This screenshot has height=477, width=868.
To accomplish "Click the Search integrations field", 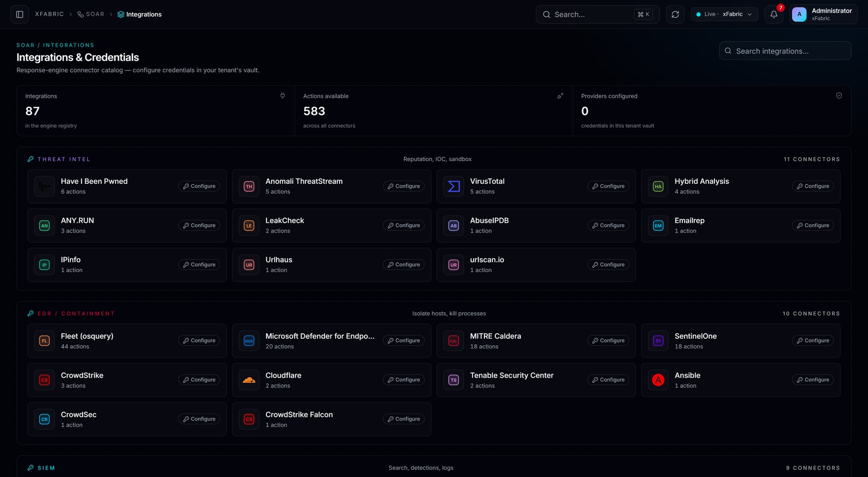I will click(x=785, y=51).
